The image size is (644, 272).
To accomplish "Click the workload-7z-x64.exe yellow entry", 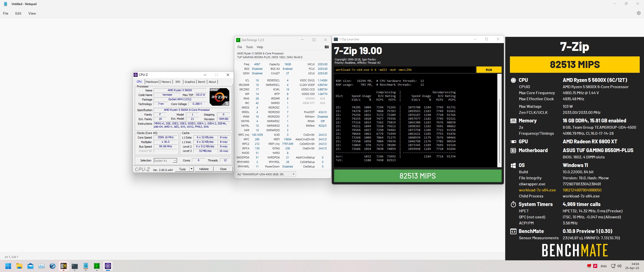I will pos(537,190).
